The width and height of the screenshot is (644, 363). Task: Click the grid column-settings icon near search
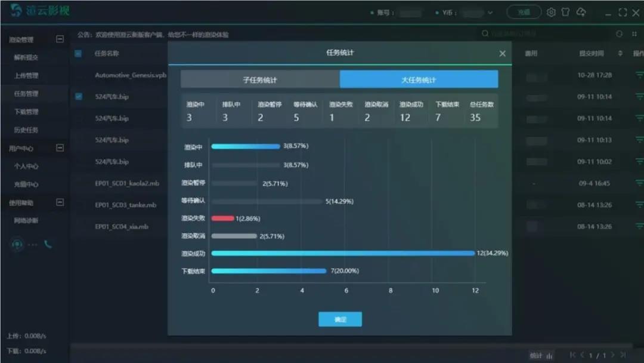(634, 34)
